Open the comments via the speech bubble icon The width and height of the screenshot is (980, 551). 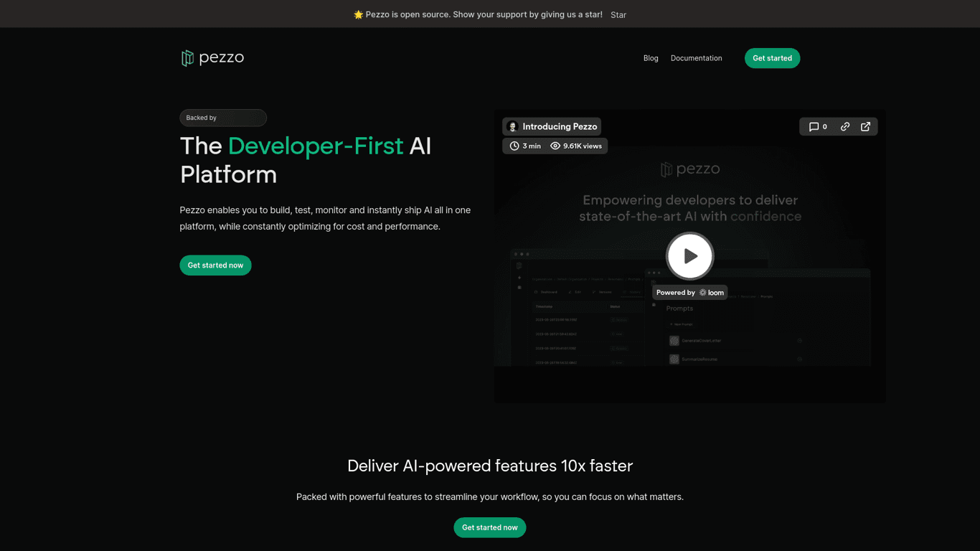815,126
